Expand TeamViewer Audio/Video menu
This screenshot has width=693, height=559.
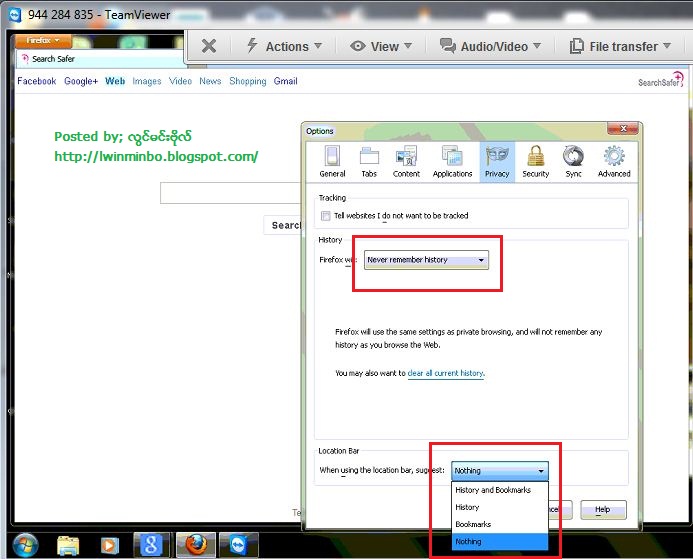coord(490,46)
